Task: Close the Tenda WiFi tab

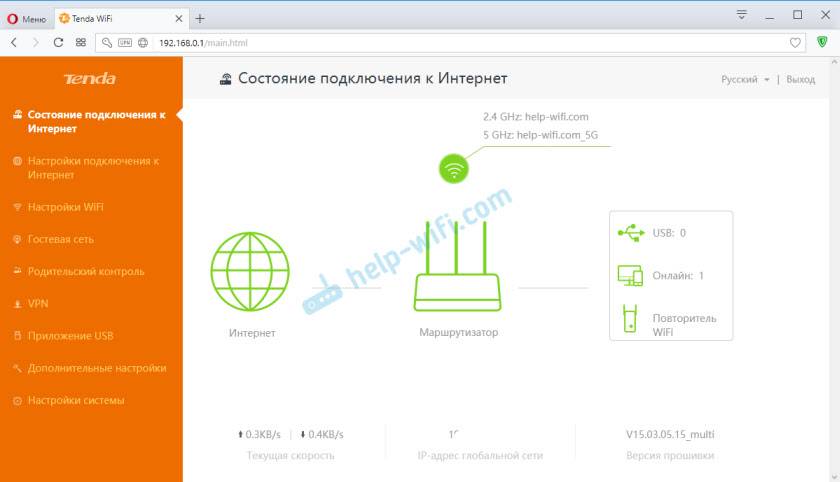Action: point(179,19)
